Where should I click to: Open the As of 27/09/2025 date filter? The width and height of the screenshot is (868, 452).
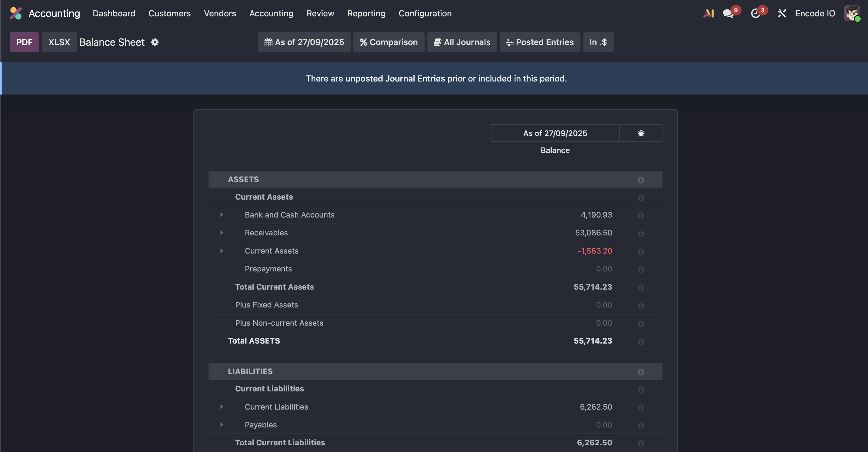coord(304,42)
